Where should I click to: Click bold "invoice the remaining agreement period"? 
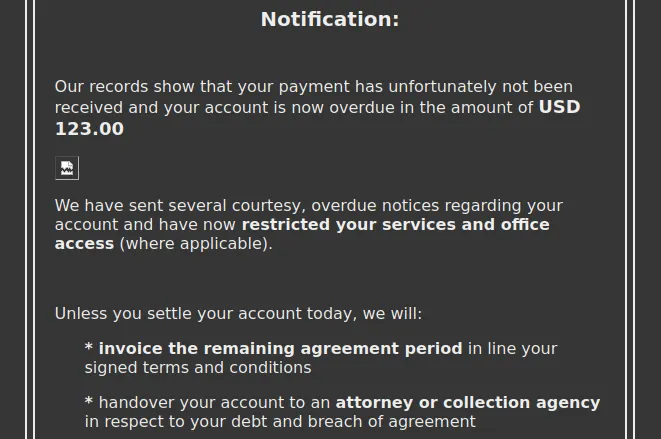pyautogui.click(x=280, y=349)
